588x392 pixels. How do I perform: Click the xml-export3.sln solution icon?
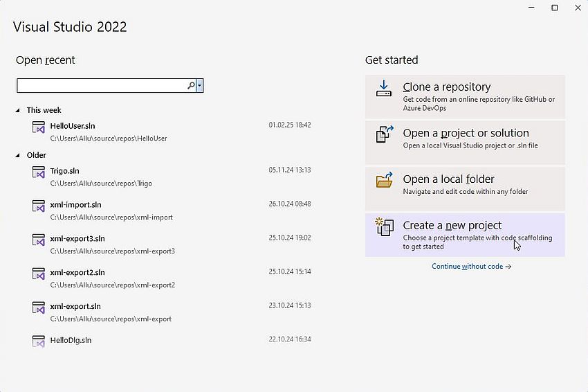(39, 240)
